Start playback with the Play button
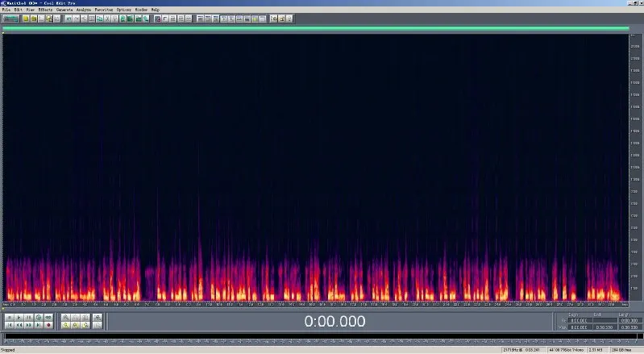This screenshot has height=354, width=644. (19, 318)
